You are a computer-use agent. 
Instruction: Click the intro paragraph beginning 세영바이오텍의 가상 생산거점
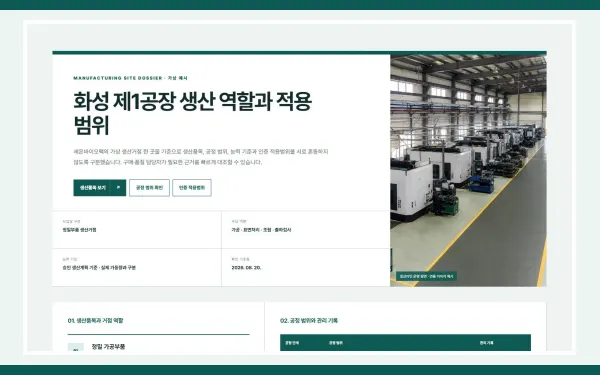pyautogui.click(x=201, y=157)
